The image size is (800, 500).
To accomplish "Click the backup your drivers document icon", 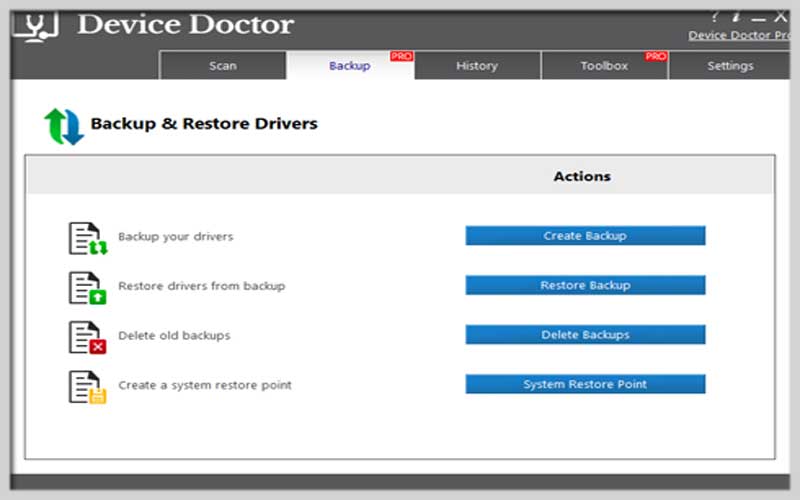I will [88, 238].
